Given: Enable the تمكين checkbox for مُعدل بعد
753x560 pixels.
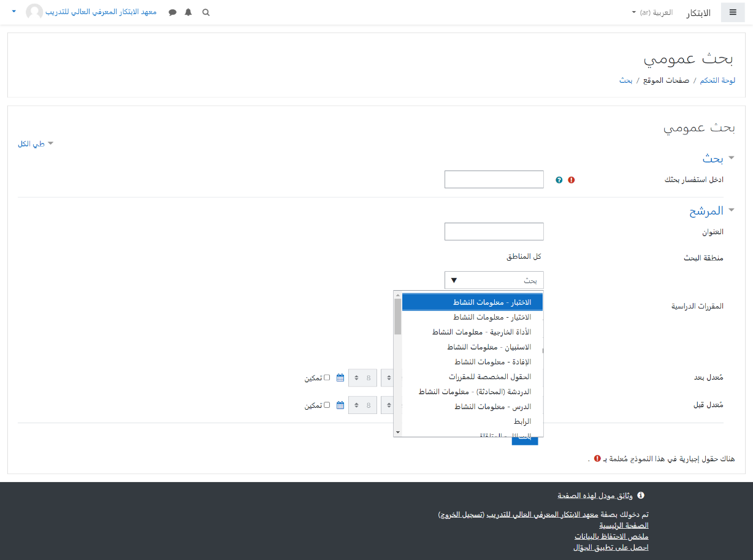Looking at the screenshot, I should click(x=327, y=378).
